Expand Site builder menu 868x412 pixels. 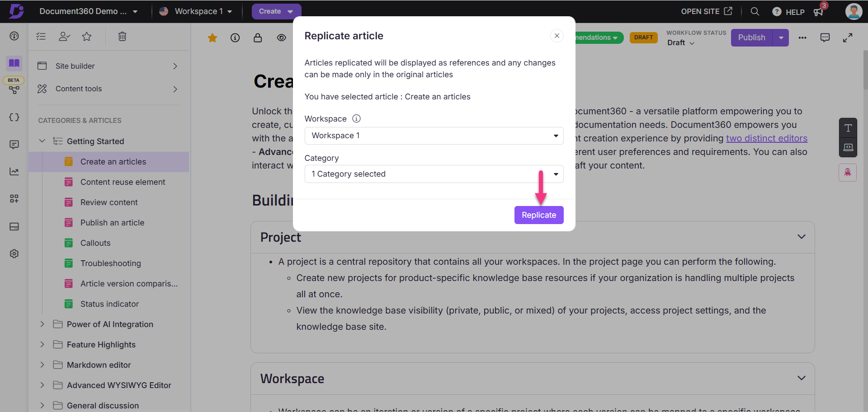[x=108, y=66]
